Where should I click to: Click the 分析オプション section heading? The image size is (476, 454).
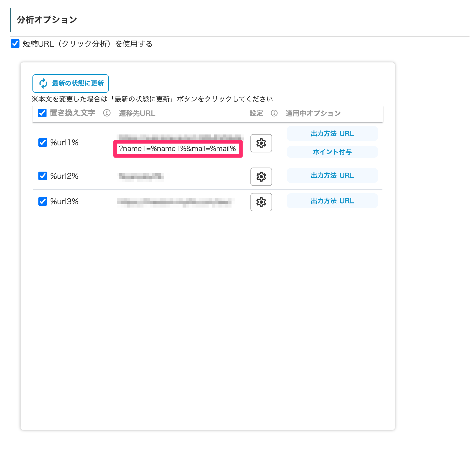pos(47,20)
